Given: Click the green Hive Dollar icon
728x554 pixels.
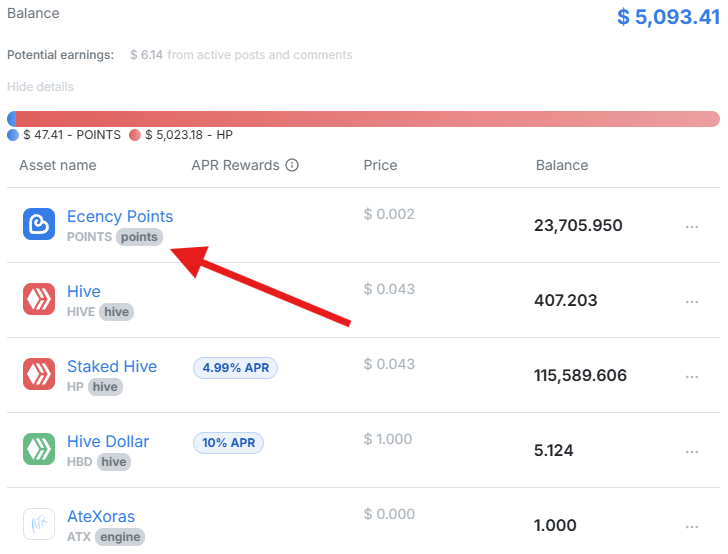Looking at the screenshot, I should (x=39, y=449).
